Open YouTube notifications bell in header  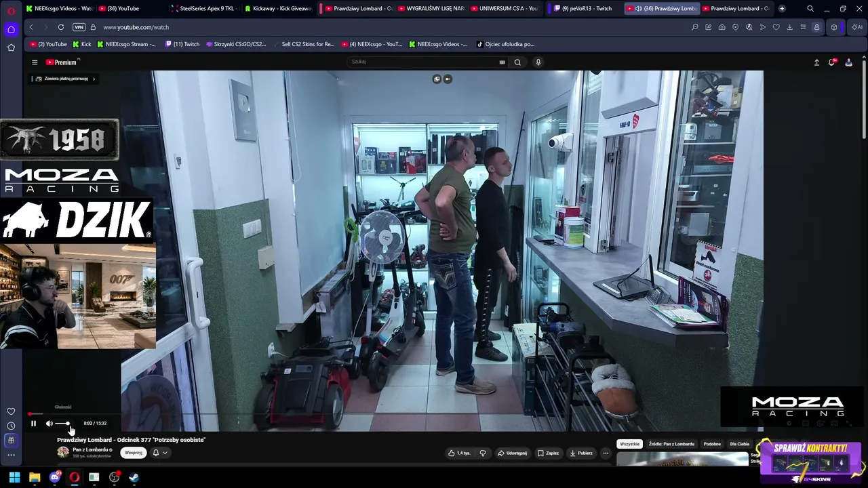(832, 62)
